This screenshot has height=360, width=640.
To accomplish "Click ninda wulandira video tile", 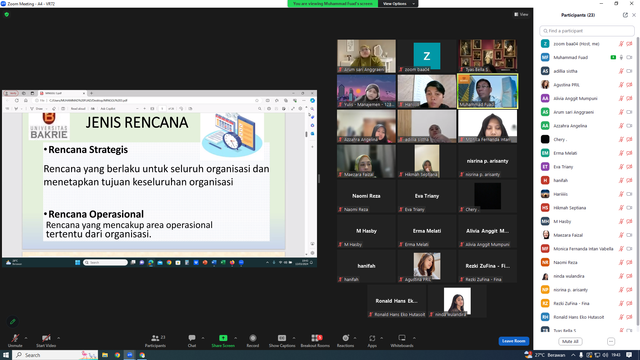I will [457, 301].
